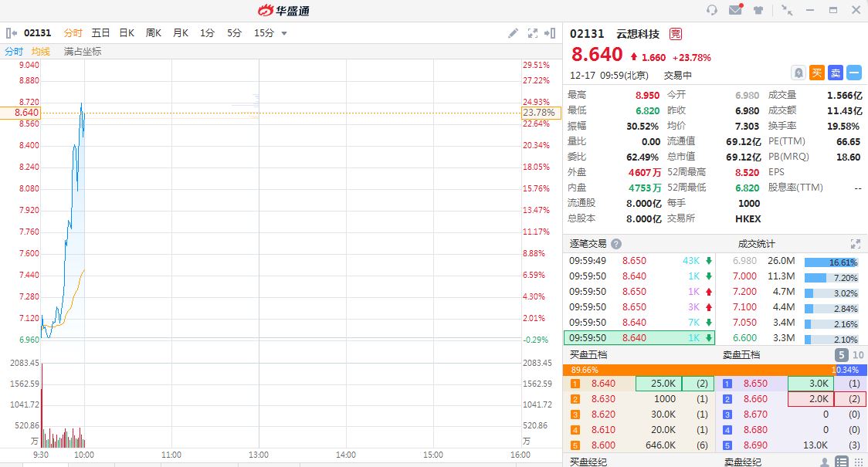Click the blue 卖 sell button

pyautogui.click(x=836, y=73)
